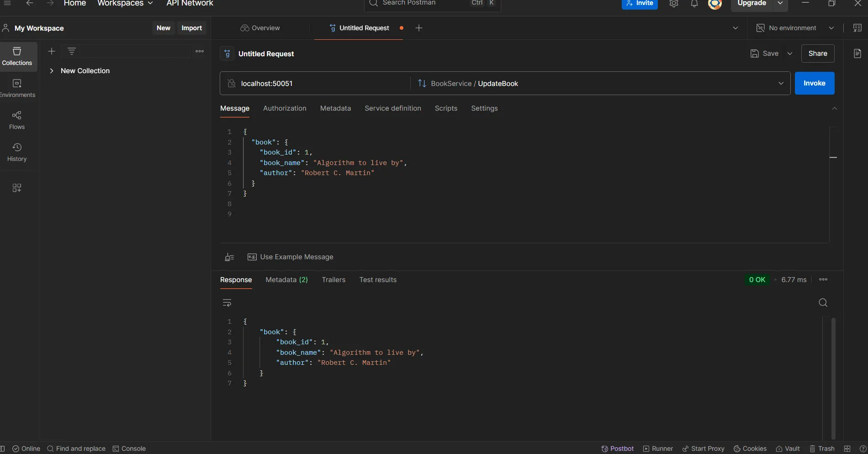Image resolution: width=868 pixels, height=454 pixels.
Task: Open the History panel
Action: point(17,151)
